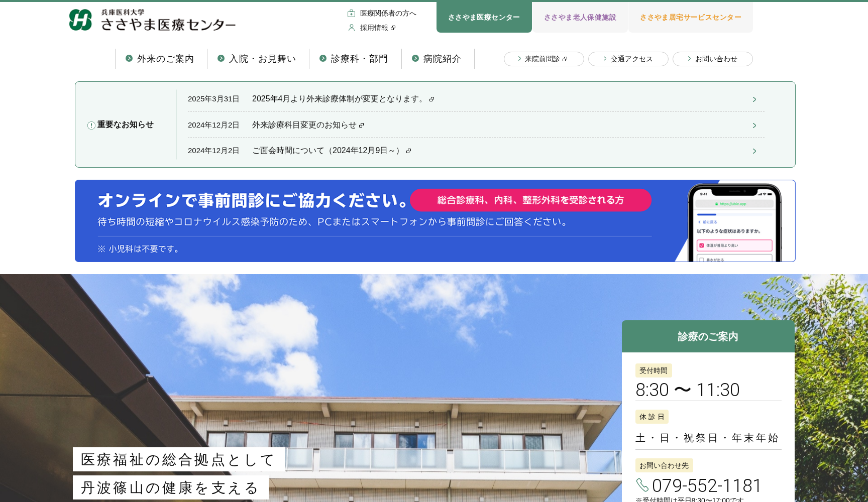Click chevron on the 外来診療科目変更 notice row

click(754, 125)
